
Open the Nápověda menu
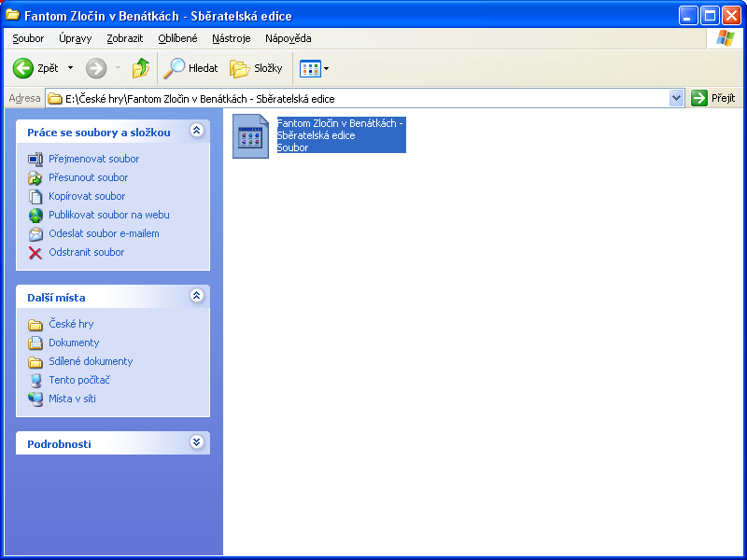289,38
